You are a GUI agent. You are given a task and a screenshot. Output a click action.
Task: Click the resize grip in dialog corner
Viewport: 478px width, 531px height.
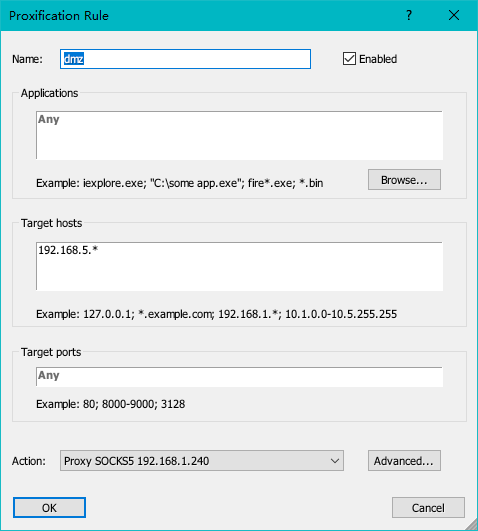[471, 525]
